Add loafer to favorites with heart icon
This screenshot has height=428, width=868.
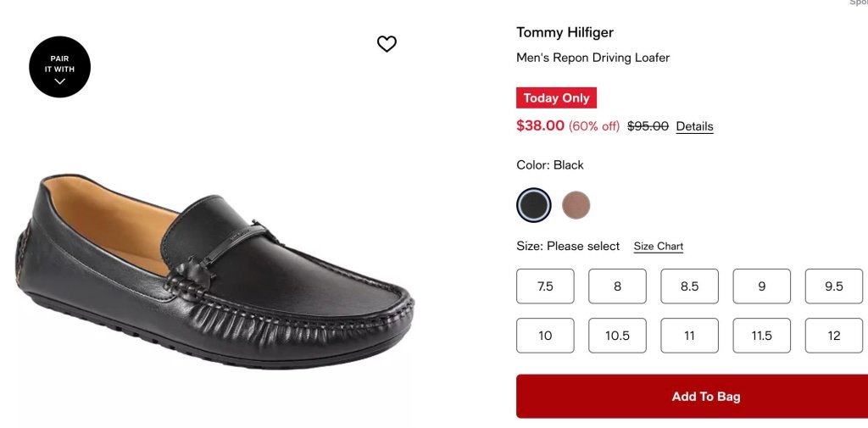point(387,44)
